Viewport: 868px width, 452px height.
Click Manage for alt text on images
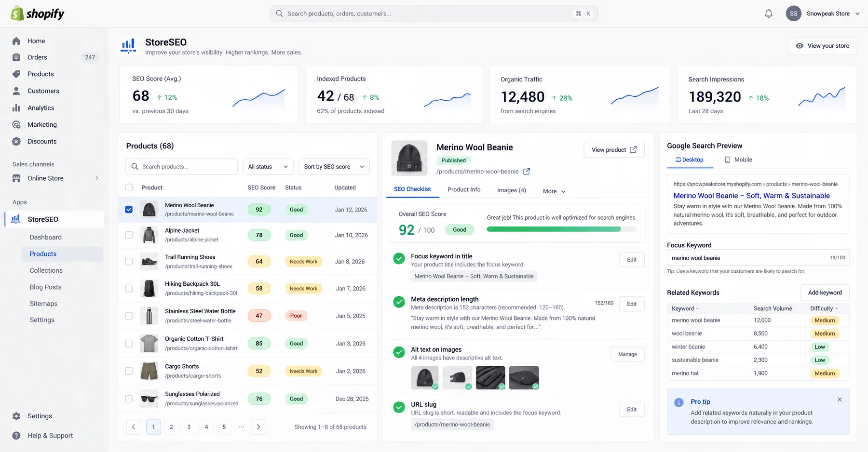click(x=627, y=354)
